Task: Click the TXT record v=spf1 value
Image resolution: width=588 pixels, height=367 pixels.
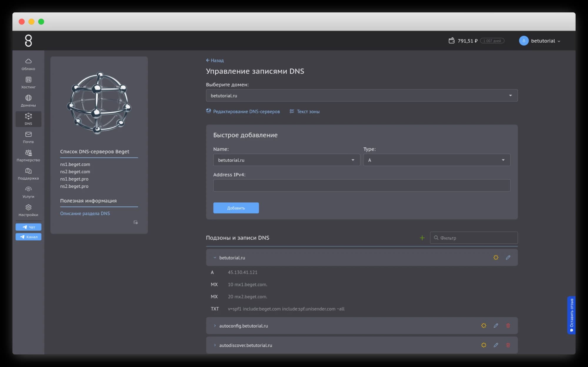Action: (286, 309)
